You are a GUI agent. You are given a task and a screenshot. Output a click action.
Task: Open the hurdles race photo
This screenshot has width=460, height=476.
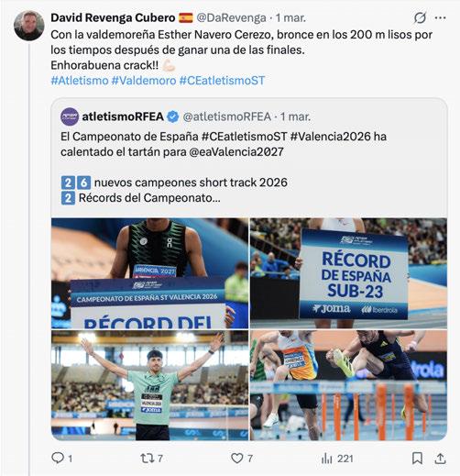pyautogui.click(x=348, y=385)
